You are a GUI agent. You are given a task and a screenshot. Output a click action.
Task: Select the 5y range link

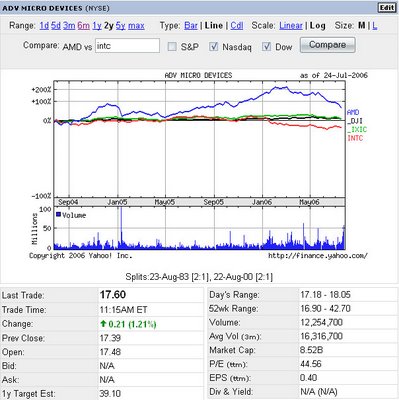point(120,26)
